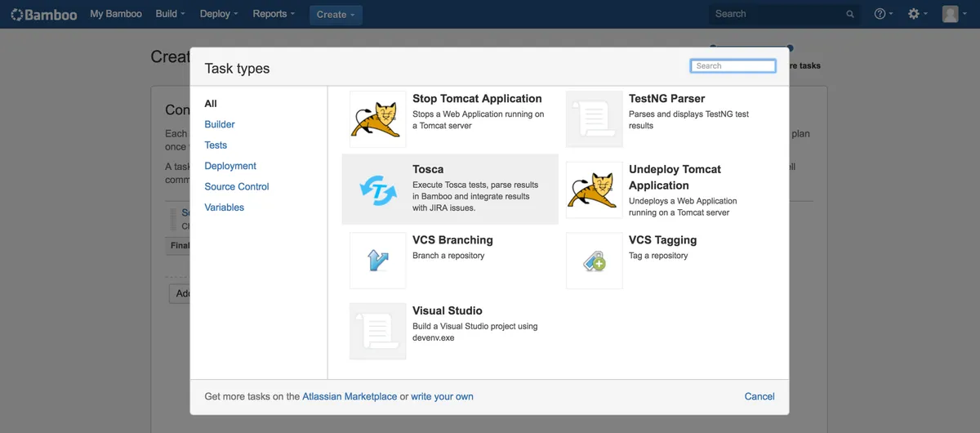Expand the Build menu

pos(170,14)
